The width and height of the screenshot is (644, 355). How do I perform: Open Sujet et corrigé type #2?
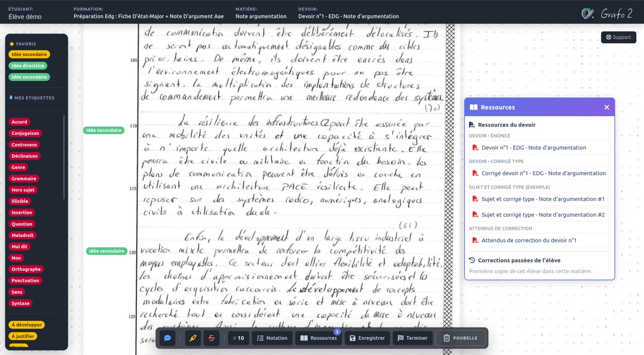point(539,215)
